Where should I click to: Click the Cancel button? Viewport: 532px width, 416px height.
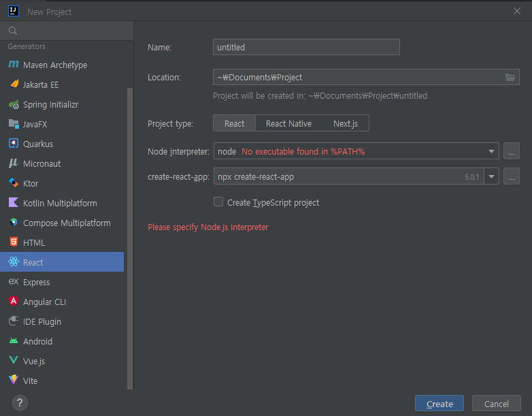pos(497,404)
